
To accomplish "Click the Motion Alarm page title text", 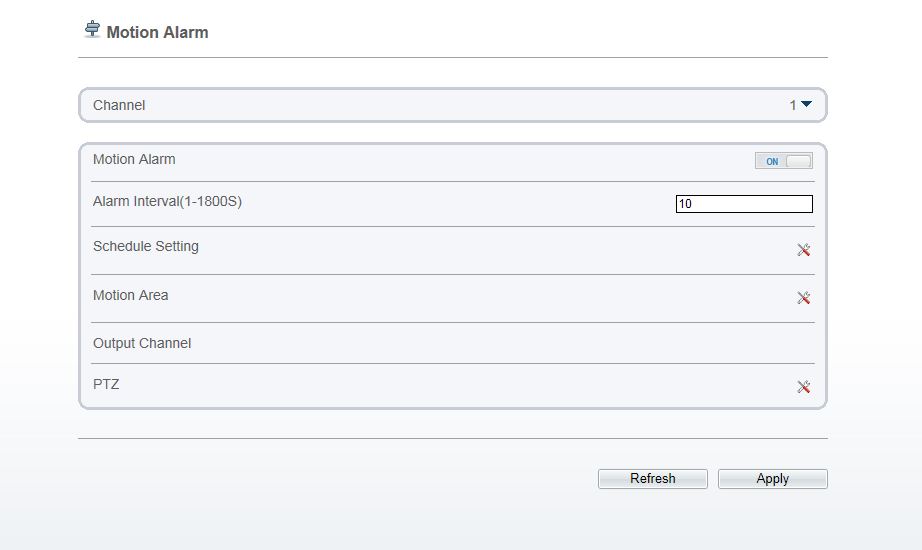I will pos(158,32).
